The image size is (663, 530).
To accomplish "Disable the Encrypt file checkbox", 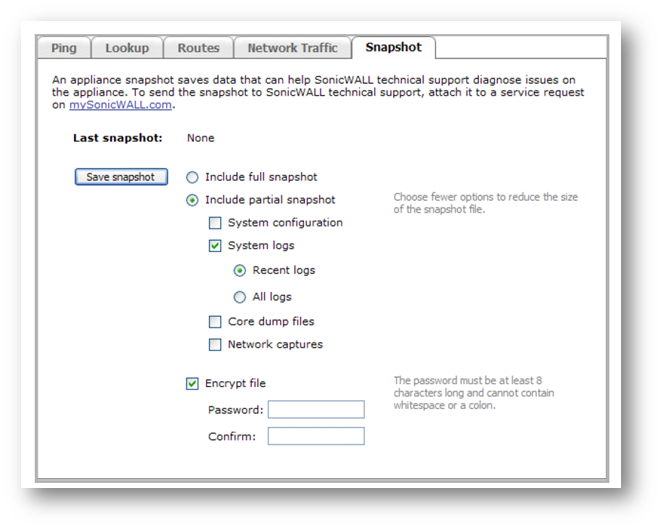I will 192,383.
